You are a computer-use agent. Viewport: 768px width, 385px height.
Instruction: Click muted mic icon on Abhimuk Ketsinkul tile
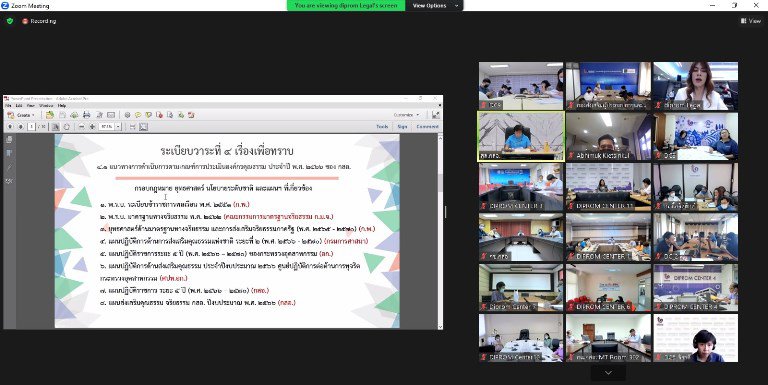tap(571, 156)
